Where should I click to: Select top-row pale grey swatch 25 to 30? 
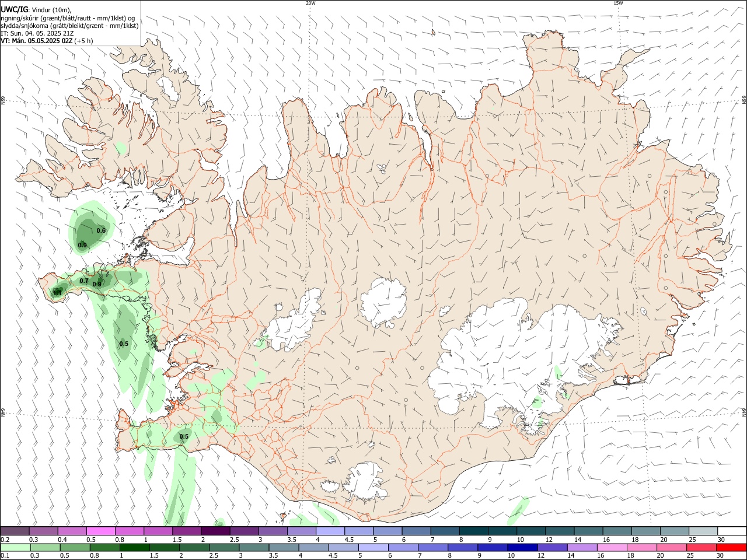click(704, 531)
